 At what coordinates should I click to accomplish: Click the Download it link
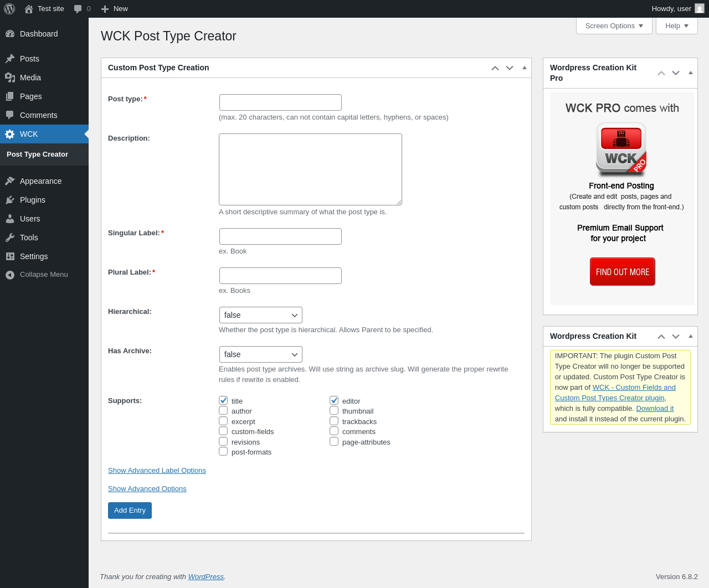655,409
